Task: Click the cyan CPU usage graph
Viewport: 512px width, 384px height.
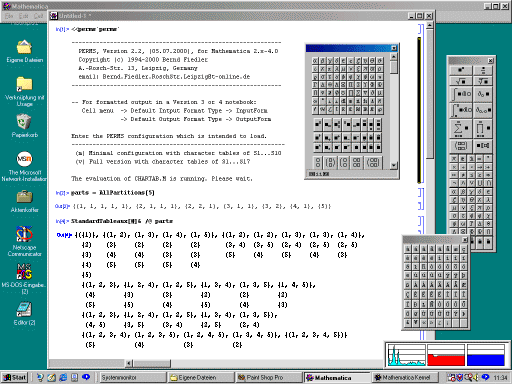Action: pos(406,355)
